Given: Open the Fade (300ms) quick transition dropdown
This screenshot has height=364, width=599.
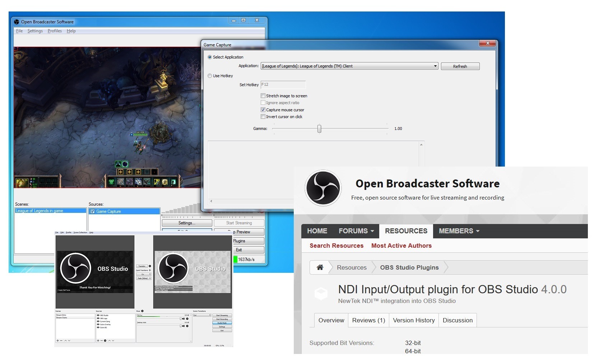Looking at the screenshot, I should 144,278.
